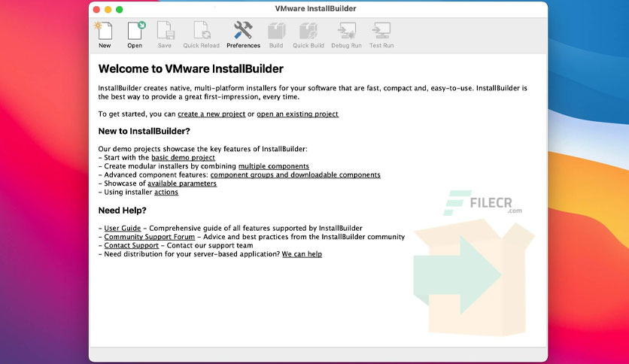Click the 'Need Help?' heading
Screen dimensions: 629x364
pyautogui.click(x=123, y=211)
